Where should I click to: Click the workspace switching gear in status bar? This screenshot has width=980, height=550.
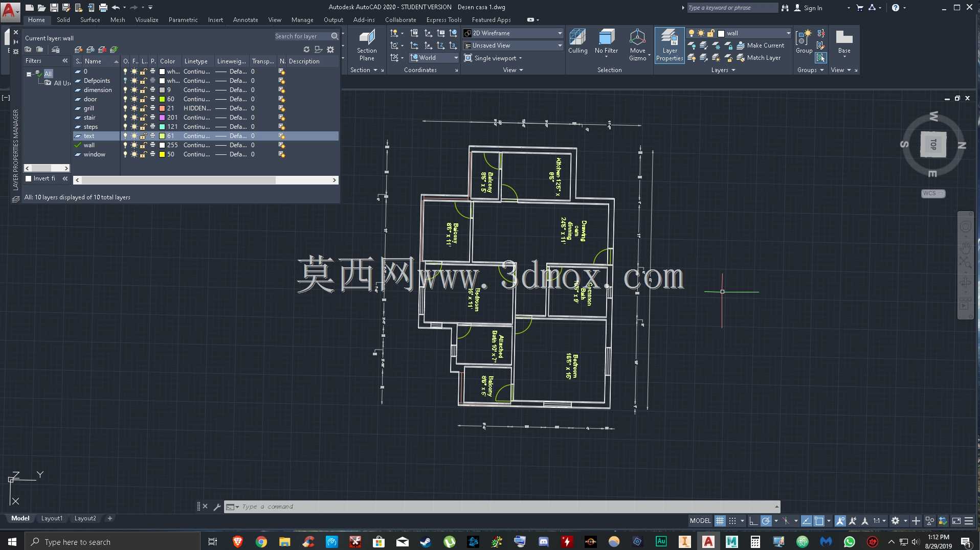895,521
